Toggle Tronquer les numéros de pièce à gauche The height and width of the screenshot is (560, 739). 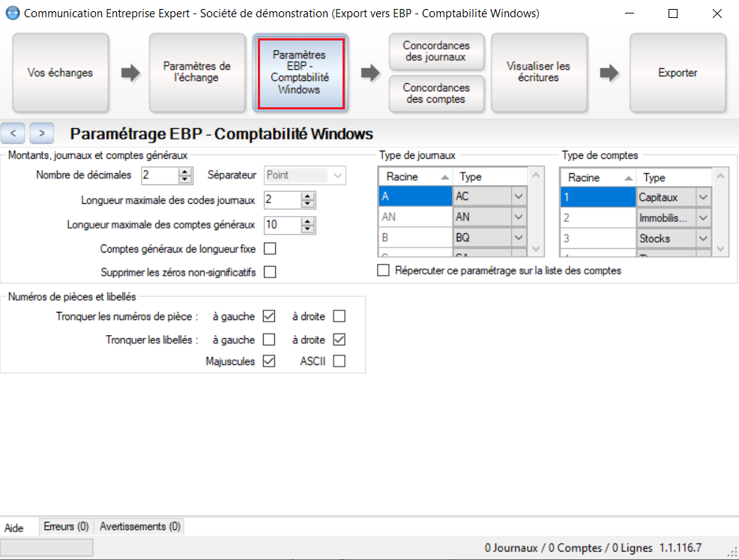pos(269,316)
